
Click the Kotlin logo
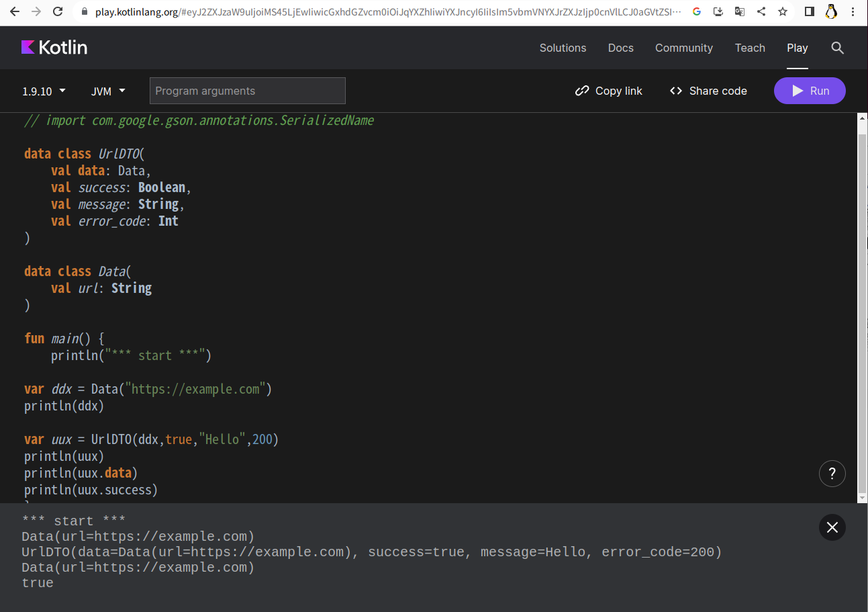[54, 48]
